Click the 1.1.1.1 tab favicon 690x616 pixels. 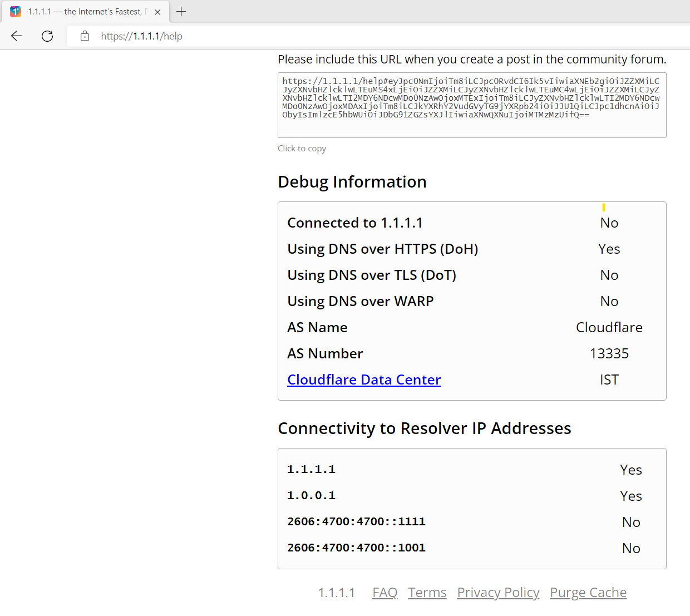click(x=16, y=12)
